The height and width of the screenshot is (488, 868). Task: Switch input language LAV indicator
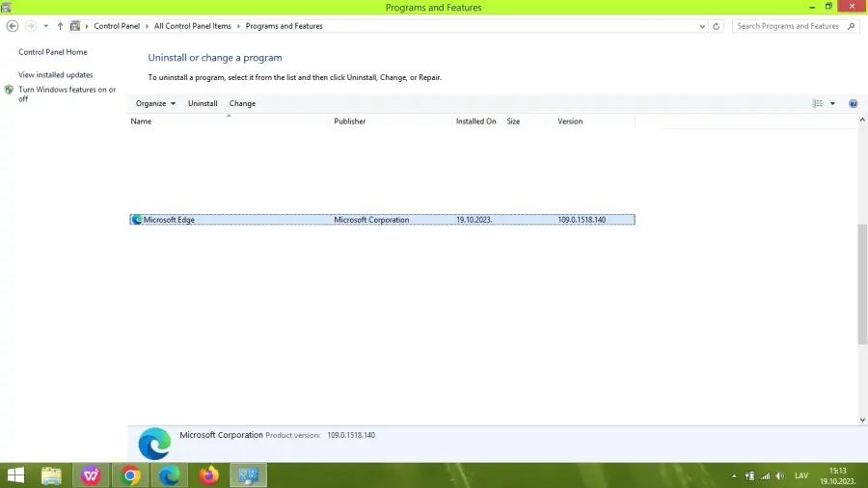tap(801, 475)
